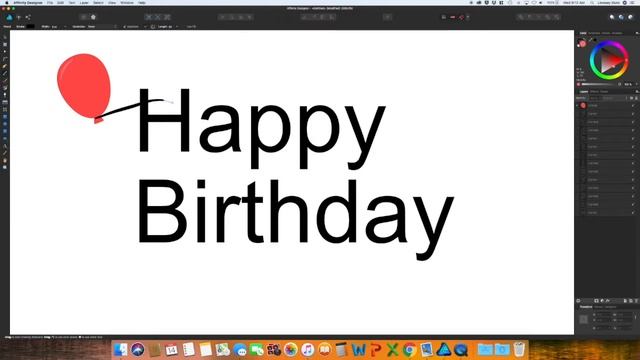Select the Zoom tool at bottom of tools
640x360 pixels.
point(5,167)
